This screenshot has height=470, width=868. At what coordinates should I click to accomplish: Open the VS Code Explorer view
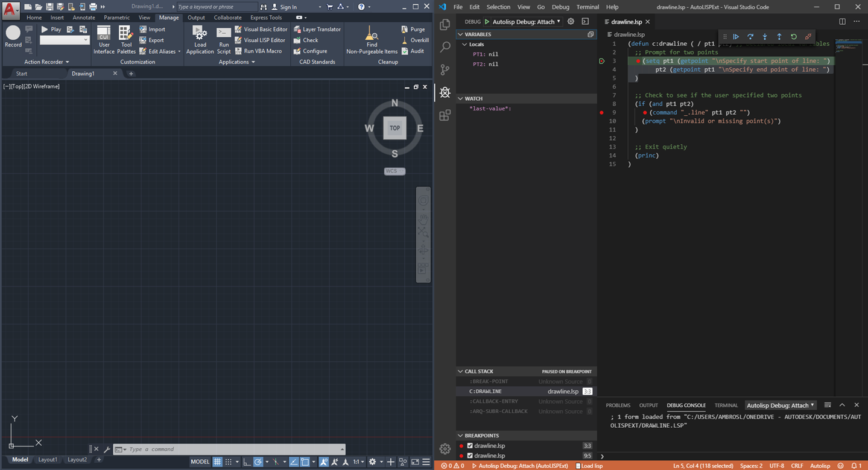click(x=445, y=25)
